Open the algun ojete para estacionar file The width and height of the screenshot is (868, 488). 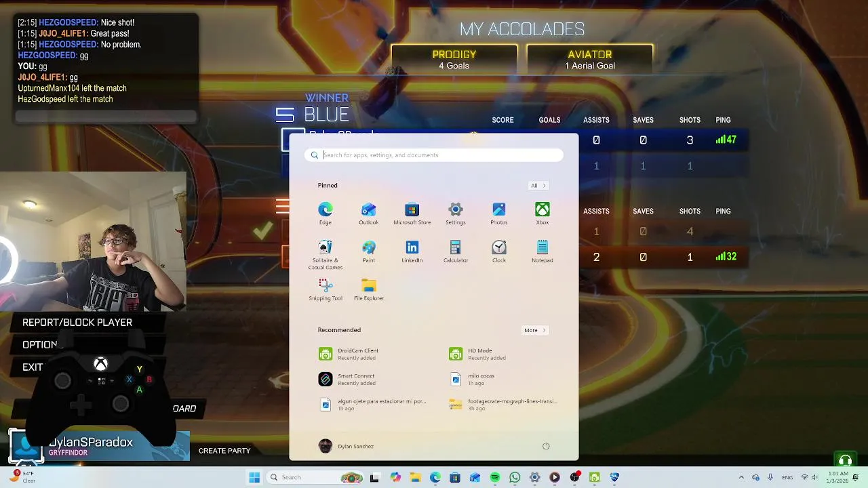coord(373,404)
